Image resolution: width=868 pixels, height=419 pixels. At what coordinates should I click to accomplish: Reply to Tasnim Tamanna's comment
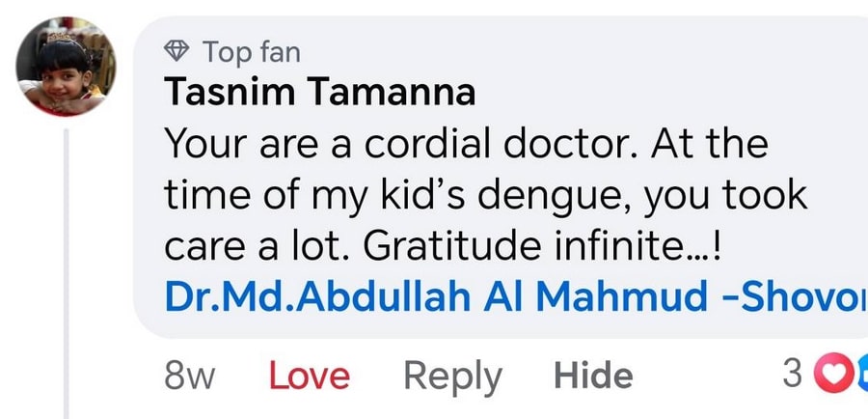pos(452,376)
